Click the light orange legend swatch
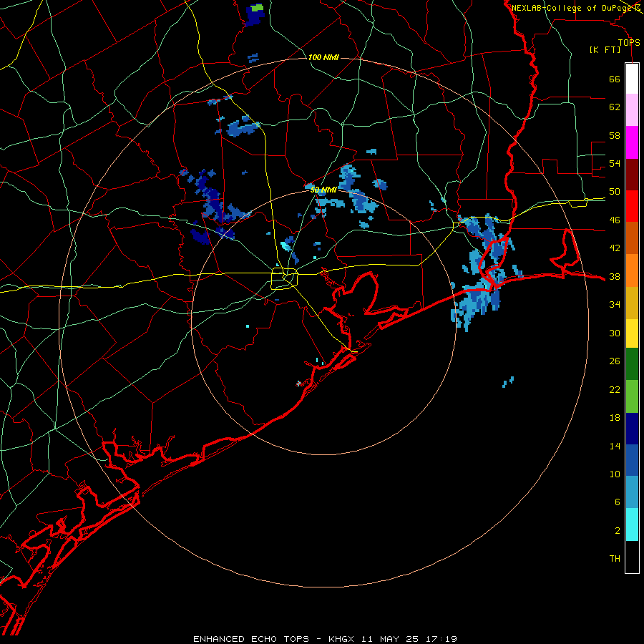The image size is (644, 644). tap(632, 270)
